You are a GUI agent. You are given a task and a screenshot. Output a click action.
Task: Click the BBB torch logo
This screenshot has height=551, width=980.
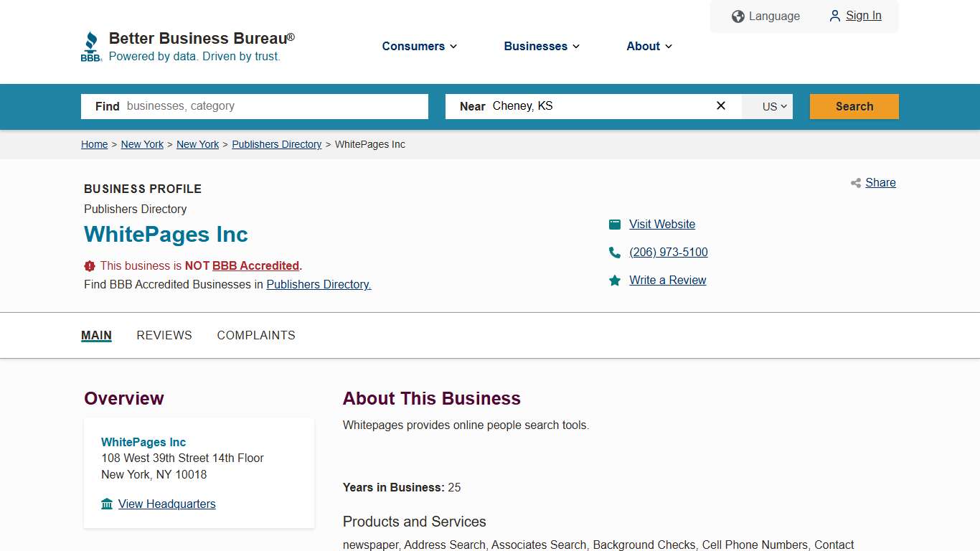91,45
